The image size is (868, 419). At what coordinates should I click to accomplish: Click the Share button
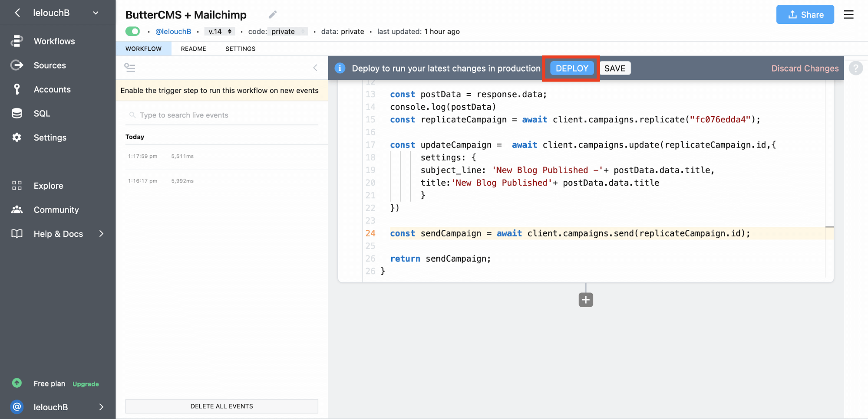(x=805, y=14)
